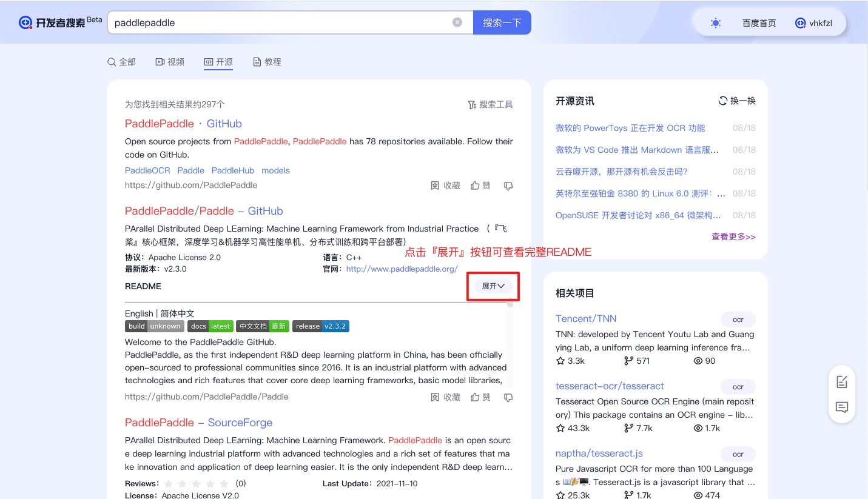Viewport: 868px width, 499px height.
Task: Open the vhkfzl user account
Action: [x=813, y=23]
